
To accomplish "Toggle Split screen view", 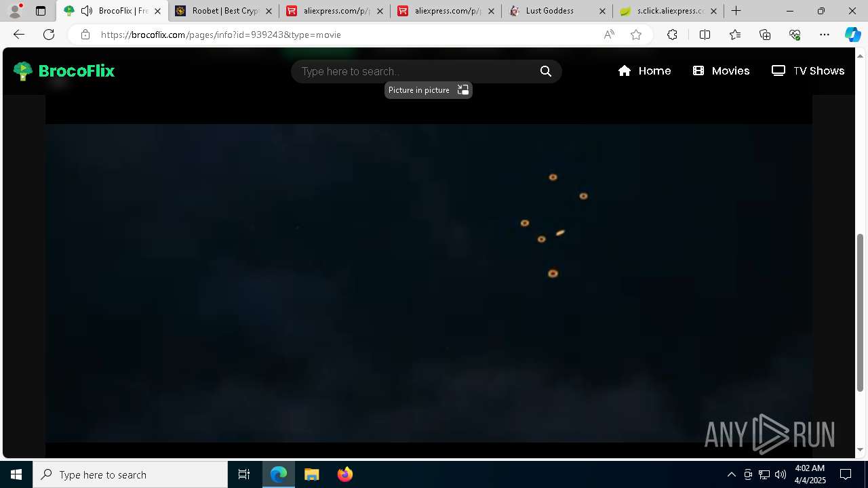I will click(x=705, y=35).
